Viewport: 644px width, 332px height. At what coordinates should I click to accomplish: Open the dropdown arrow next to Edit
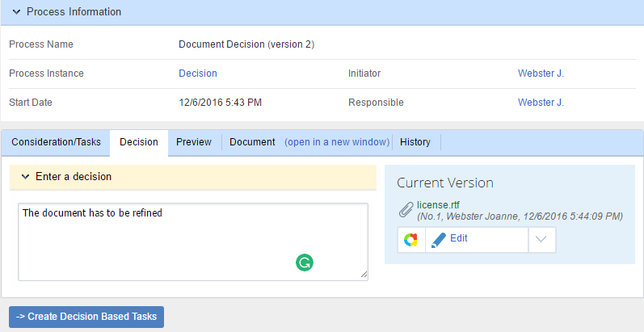point(541,239)
